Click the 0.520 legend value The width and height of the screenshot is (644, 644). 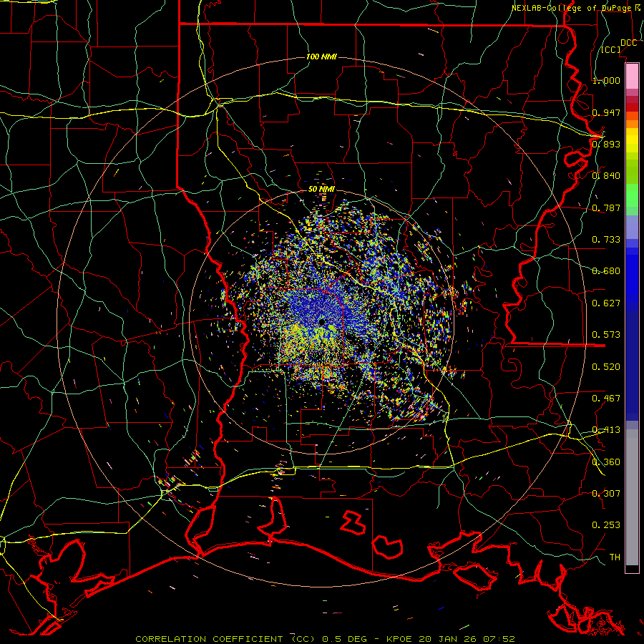(606, 367)
